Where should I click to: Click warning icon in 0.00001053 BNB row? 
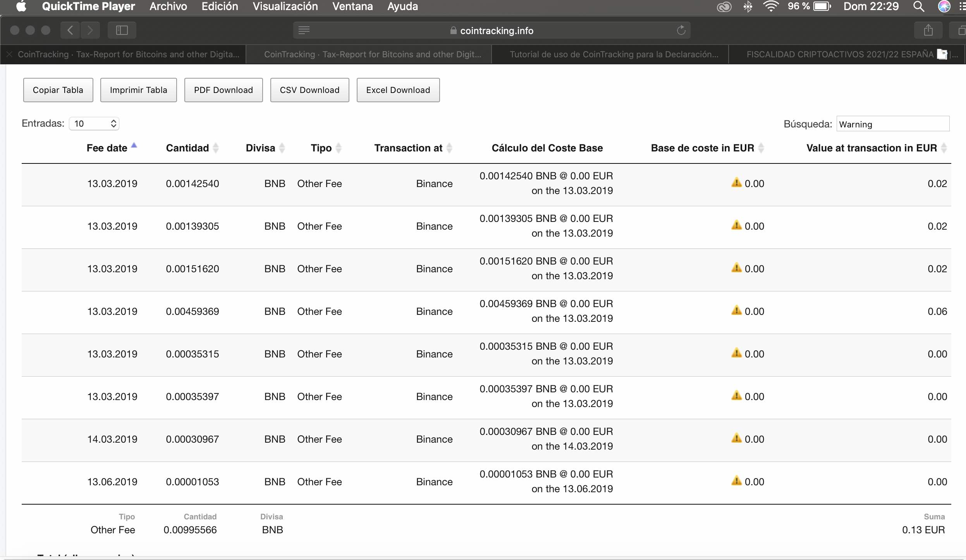click(x=736, y=481)
